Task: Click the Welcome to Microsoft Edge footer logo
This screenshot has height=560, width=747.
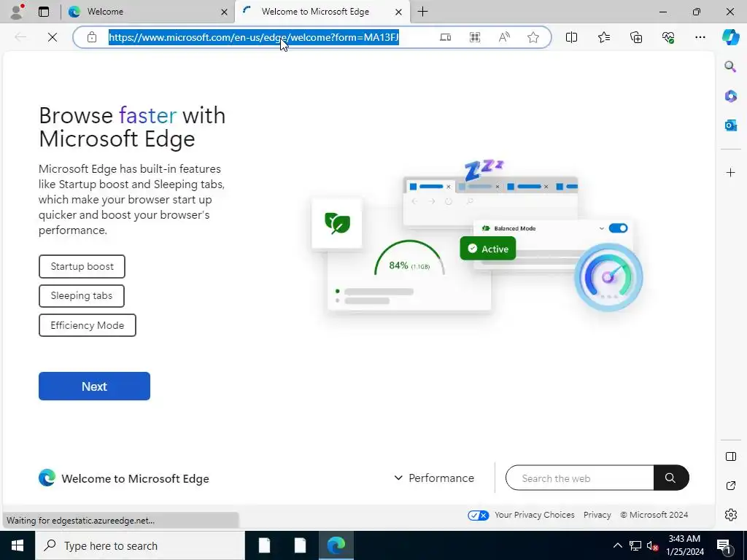Action: click(124, 478)
